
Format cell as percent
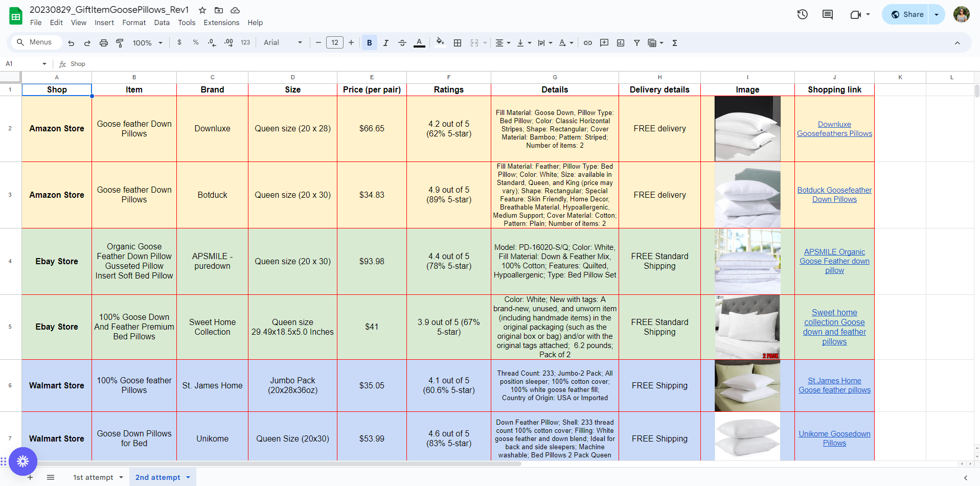pos(196,42)
